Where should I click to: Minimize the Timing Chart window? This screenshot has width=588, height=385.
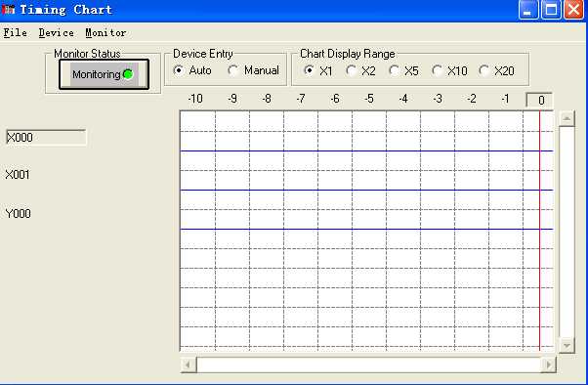tap(528, 10)
